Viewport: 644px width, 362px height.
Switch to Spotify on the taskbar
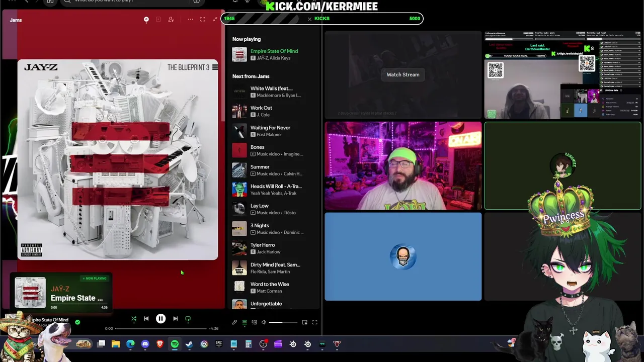tap(175, 344)
